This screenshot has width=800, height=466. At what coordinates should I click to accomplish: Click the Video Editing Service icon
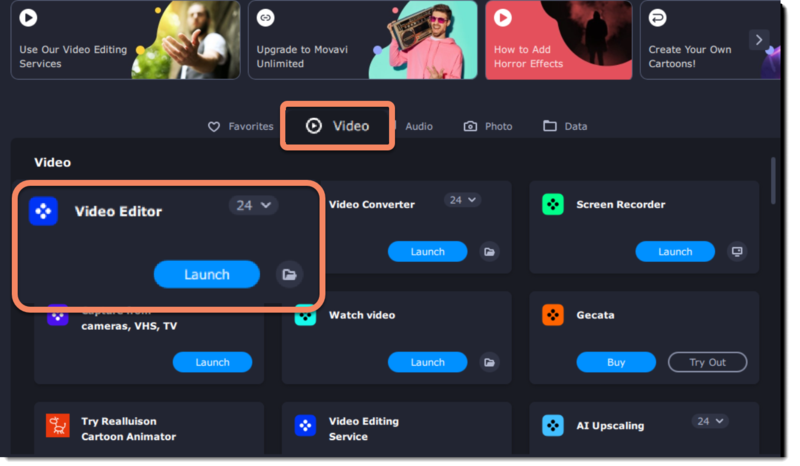point(305,426)
